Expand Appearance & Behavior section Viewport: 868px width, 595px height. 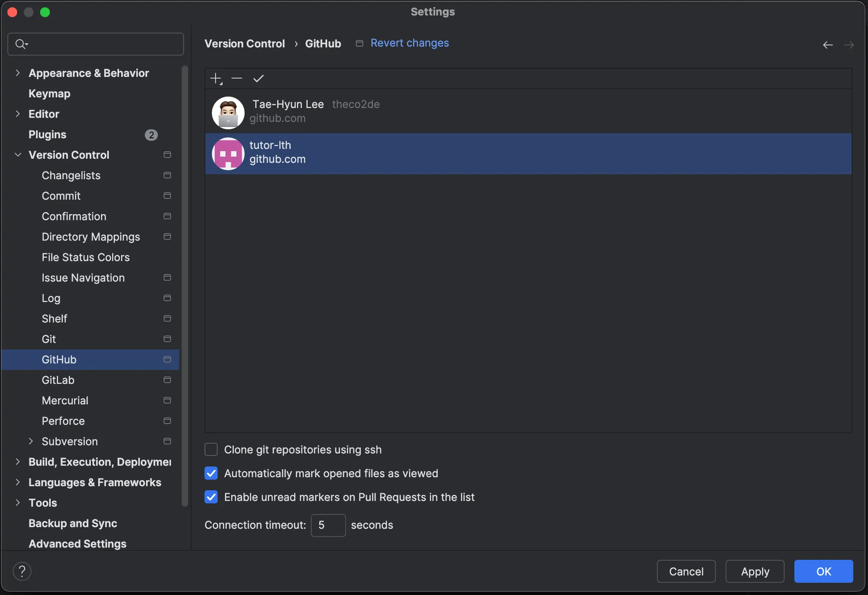pos(17,73)
